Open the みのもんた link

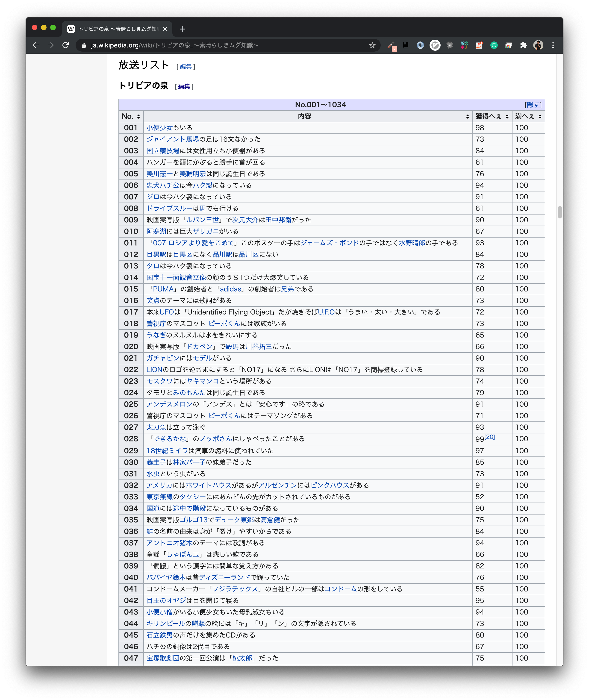pyautogui.click(x=189, y=393)
